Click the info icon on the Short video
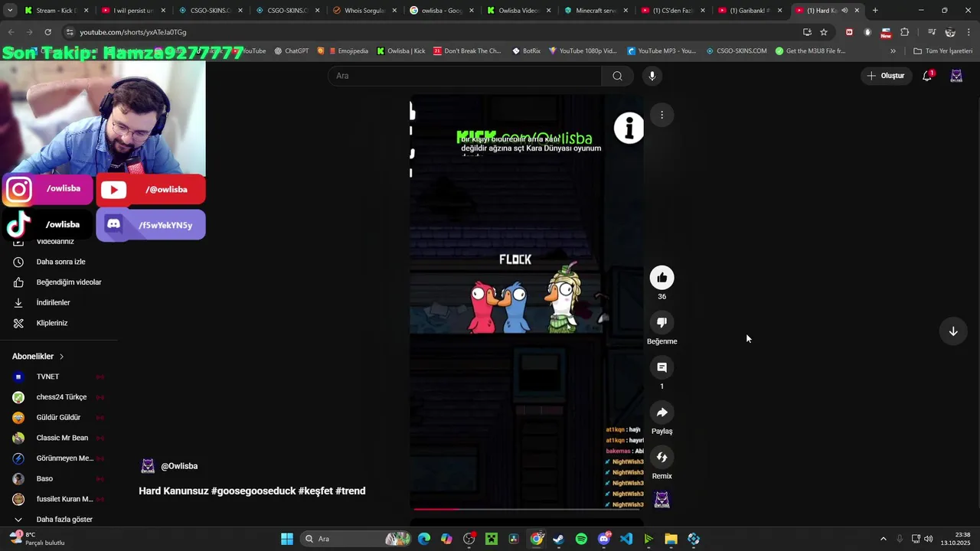 click(629, 129)
